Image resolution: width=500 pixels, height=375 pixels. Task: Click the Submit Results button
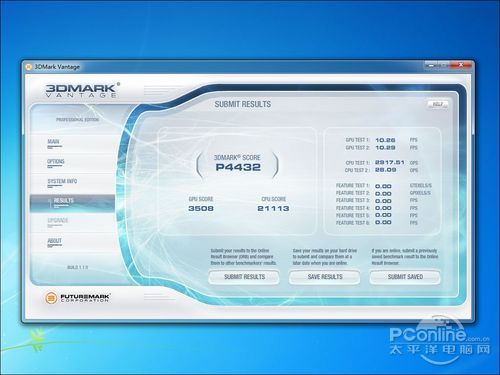[x=244, y=277]
